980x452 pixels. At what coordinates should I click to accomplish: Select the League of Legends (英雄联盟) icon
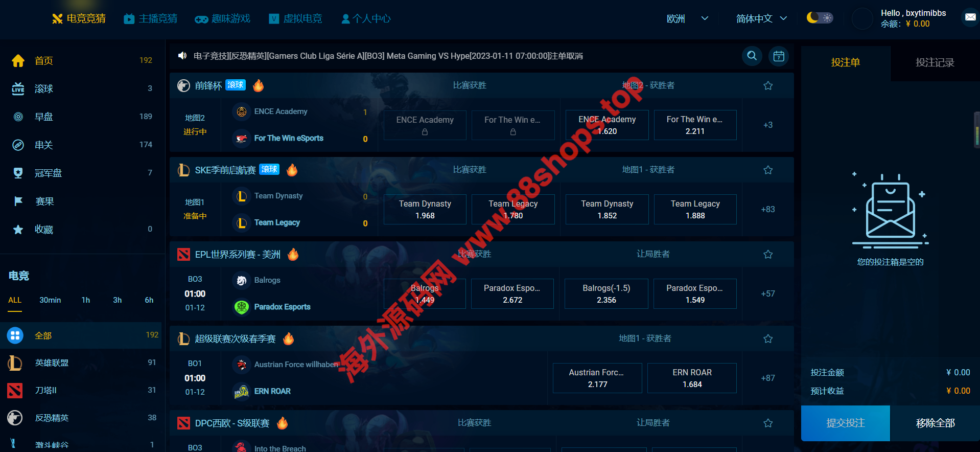[x=15, y=363]
